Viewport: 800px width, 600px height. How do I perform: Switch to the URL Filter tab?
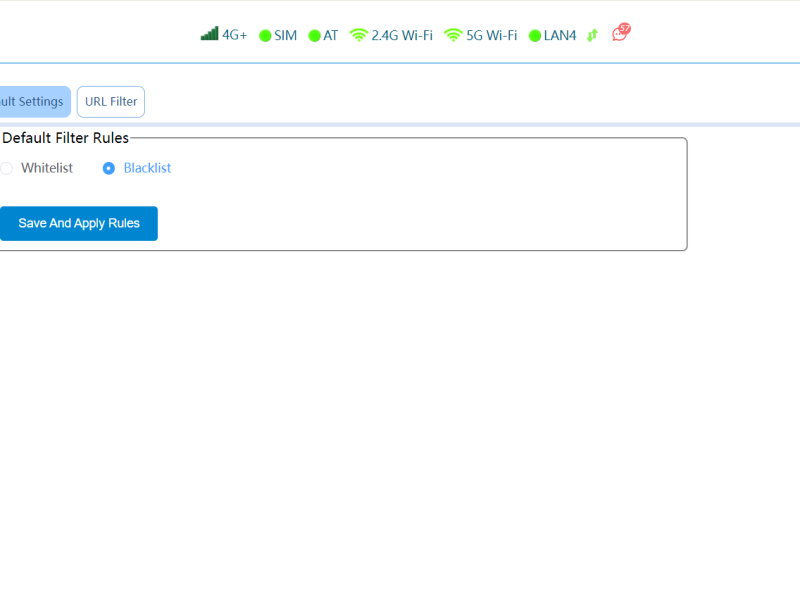tap(111, 102)
